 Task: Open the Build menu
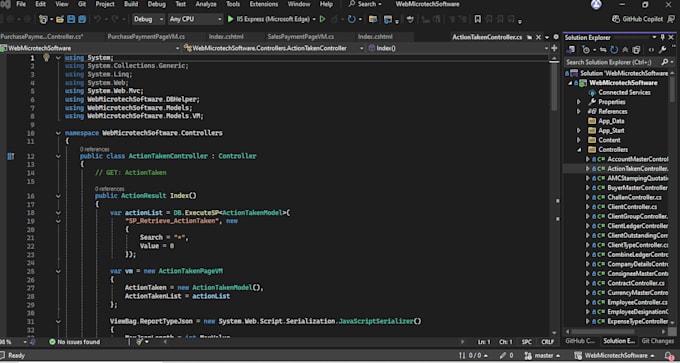[131, 4]
